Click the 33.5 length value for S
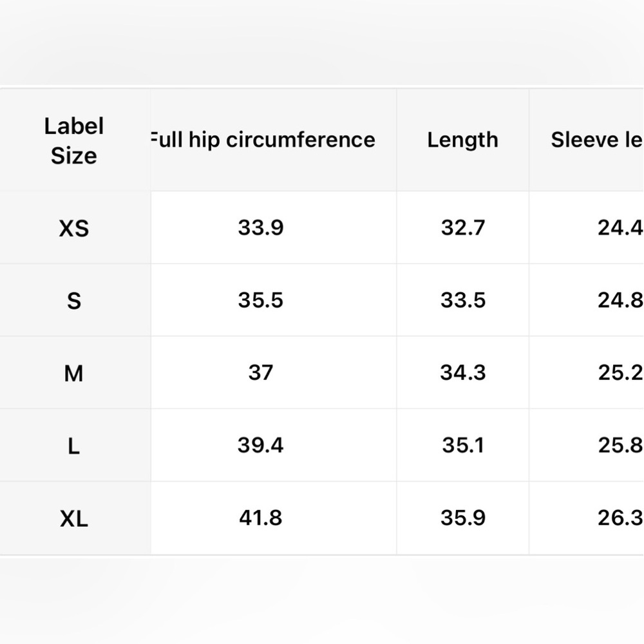Screen dimensions: 644x644 point(463,300)
